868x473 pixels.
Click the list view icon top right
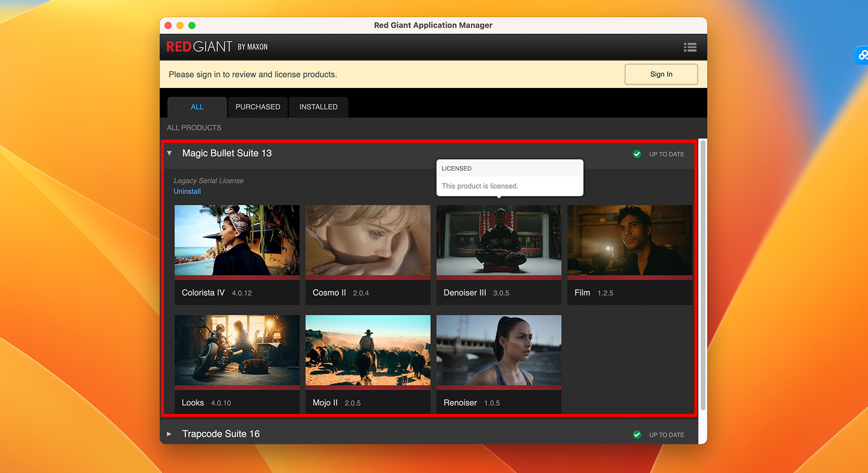pos(690,47)
